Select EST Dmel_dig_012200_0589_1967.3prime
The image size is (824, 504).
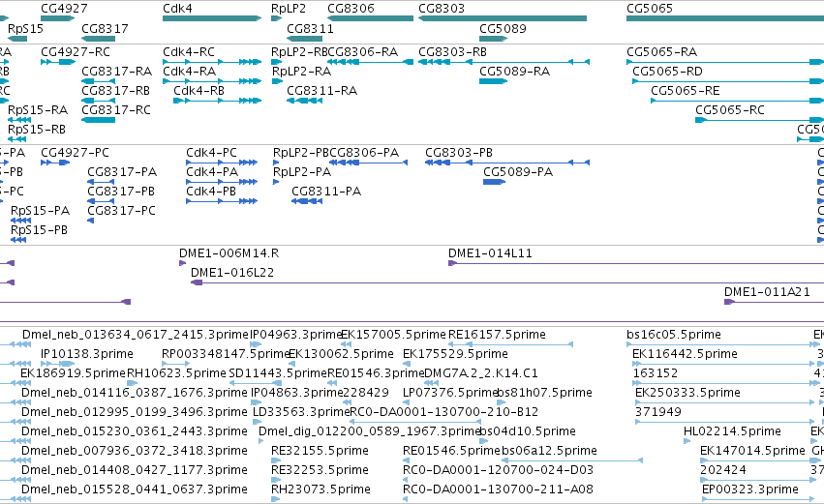(x=370, y=432)
